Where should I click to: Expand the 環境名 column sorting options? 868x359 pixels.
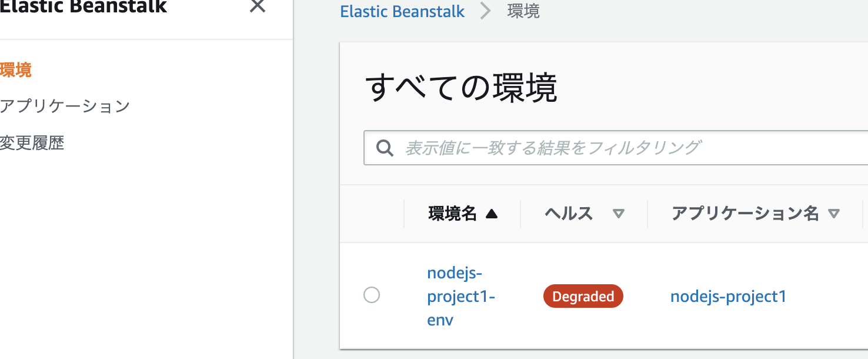click(493, 213)
